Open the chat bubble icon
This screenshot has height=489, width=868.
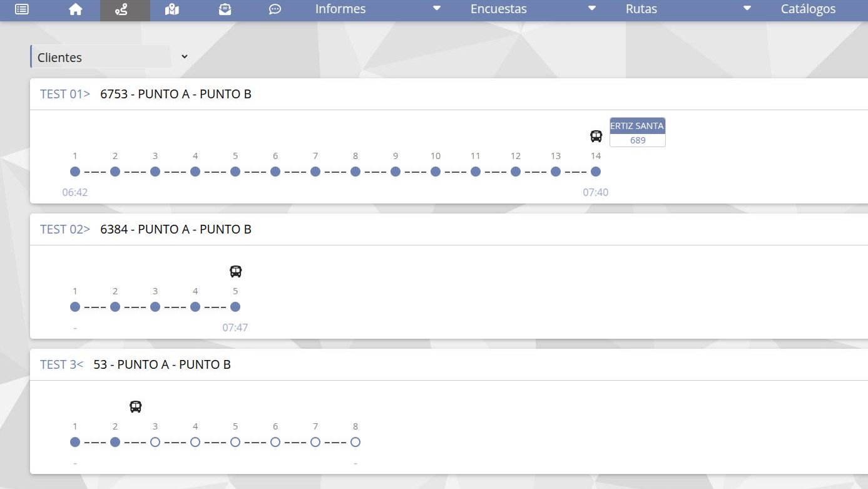click(275, 9)
